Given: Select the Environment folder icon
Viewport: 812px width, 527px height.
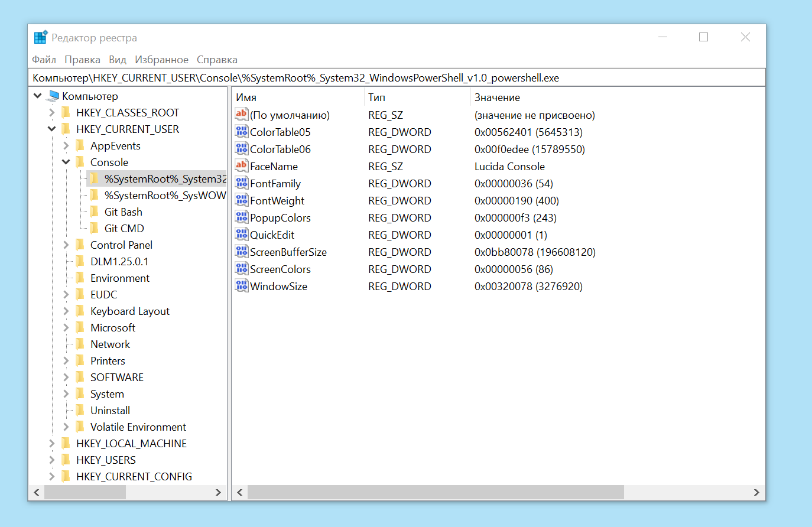Looking at the screenshot, I should 80,278.
